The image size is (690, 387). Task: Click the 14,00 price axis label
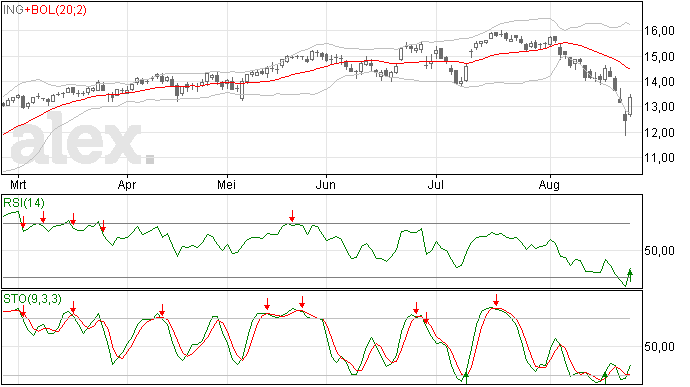click(x=659, y=82)
